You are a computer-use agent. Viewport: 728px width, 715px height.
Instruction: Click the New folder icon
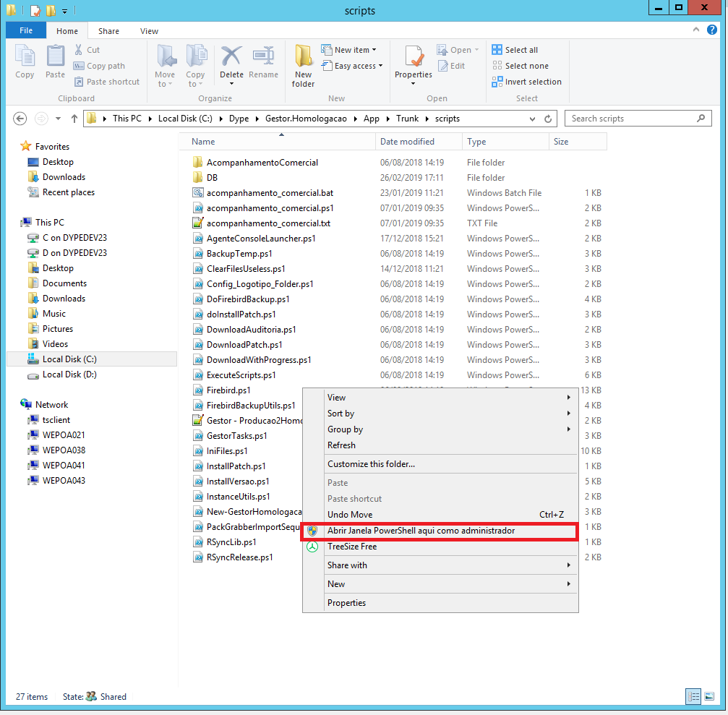coord(303,56)
